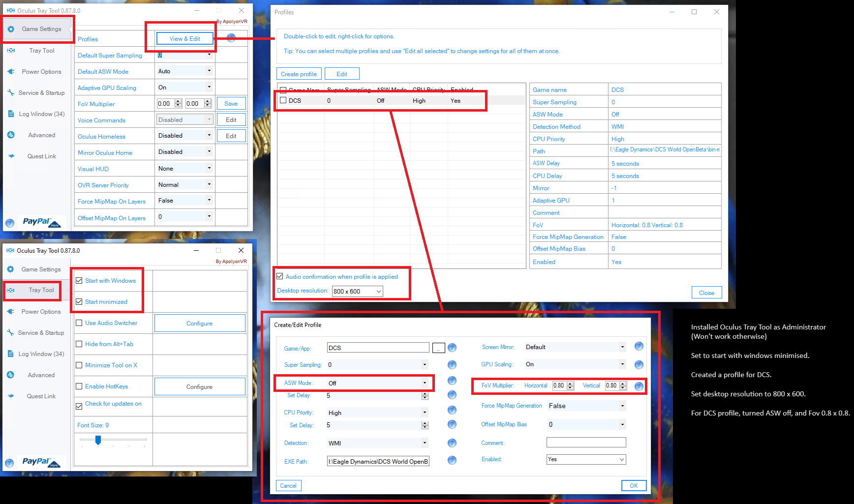Switch to Game Settings in bottom Tray Tool window
Screen dimensions: 854x504
coord(37,269)
